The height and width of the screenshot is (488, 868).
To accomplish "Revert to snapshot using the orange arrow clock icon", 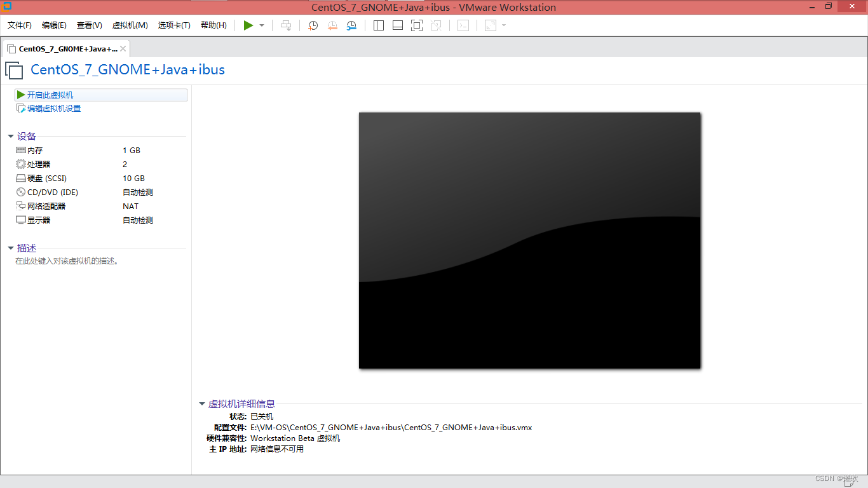I will tap(332, 25).
